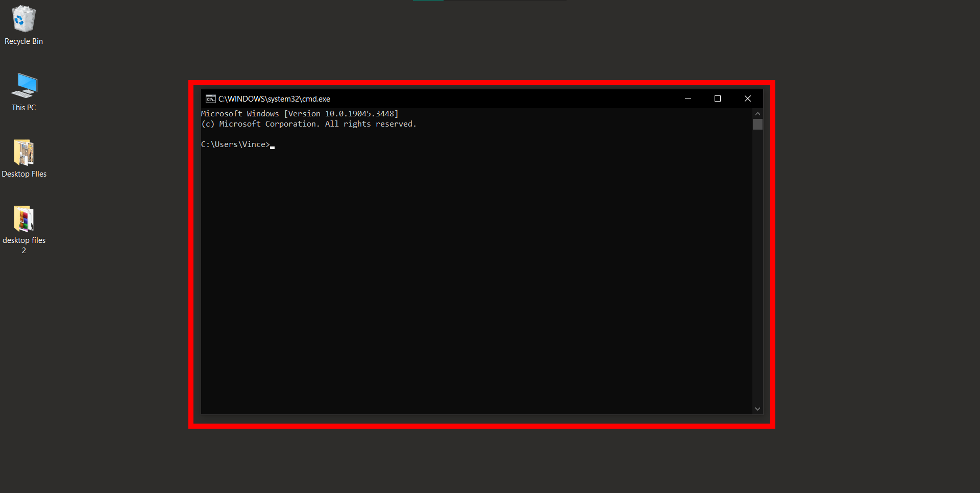
Task: Select the This PC label text
Action: coord(23,107)
